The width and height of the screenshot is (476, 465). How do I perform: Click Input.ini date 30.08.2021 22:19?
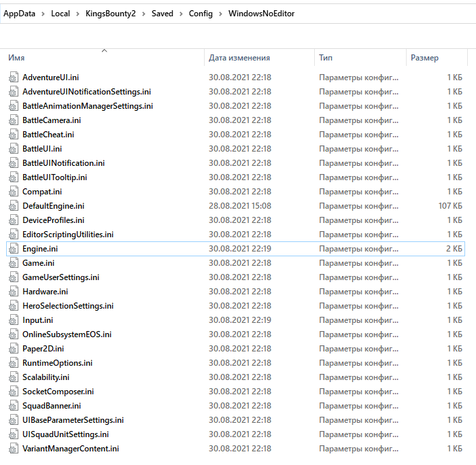pos(240,320)
